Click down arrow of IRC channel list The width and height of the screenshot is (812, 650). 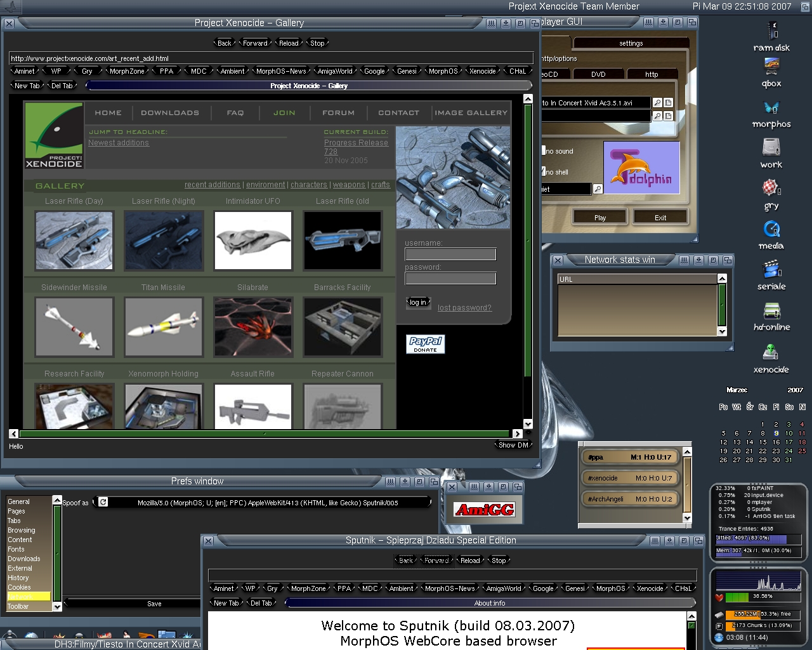pyautogui.click(x=687, y=518)
